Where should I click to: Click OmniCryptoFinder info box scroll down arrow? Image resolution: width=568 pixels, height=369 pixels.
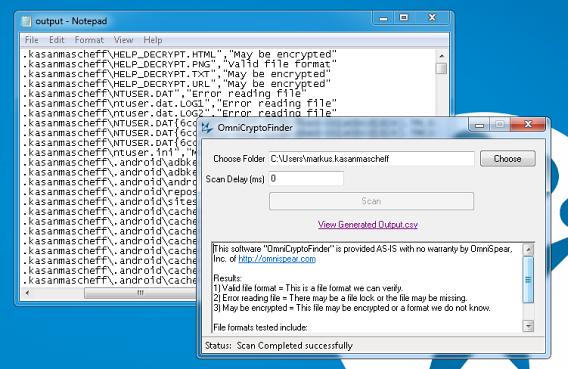click(x=528, y=326)
